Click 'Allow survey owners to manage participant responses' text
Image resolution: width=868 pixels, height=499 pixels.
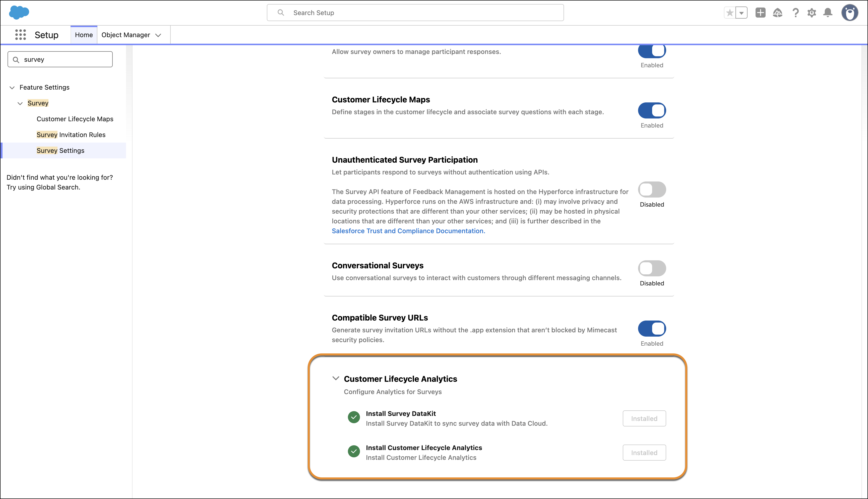coord(416,52)
